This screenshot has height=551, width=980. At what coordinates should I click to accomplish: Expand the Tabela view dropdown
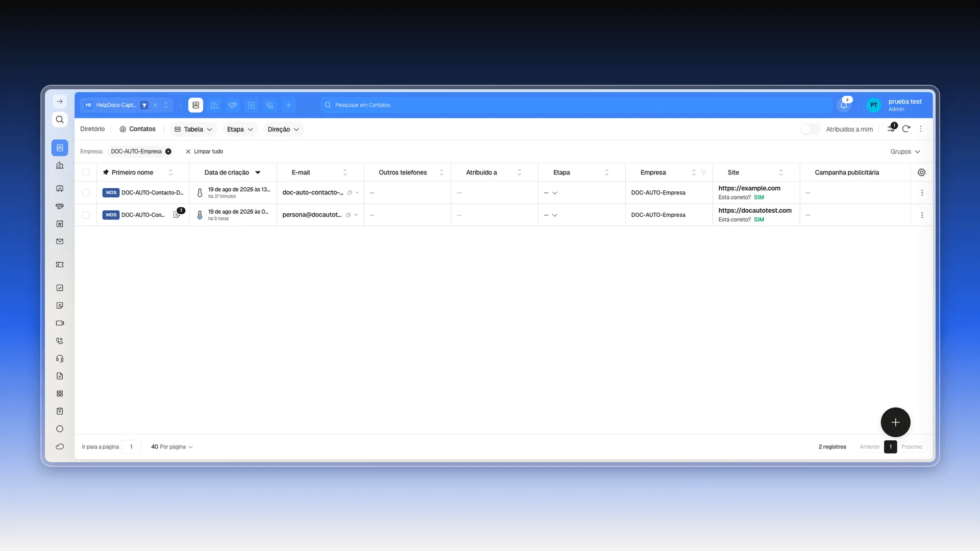(193, 129)
